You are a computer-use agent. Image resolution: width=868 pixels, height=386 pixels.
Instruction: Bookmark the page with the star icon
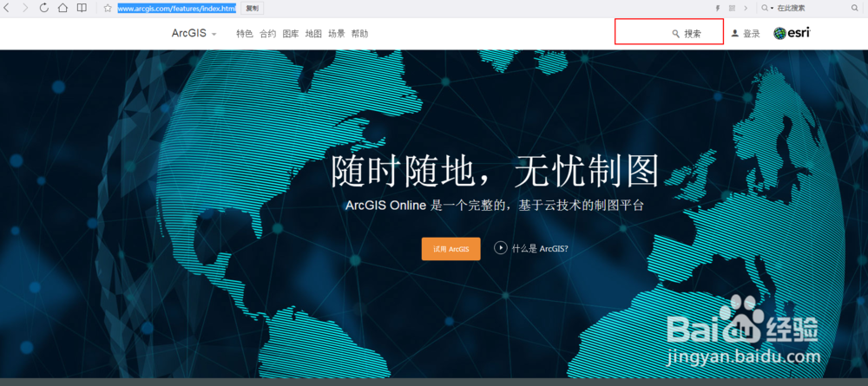click(108, 8)
